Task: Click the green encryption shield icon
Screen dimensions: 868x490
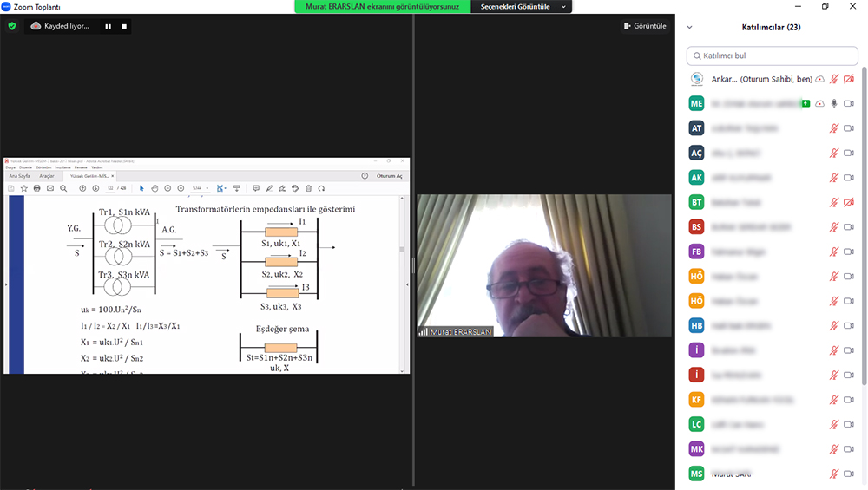Action: coord(12,26)
